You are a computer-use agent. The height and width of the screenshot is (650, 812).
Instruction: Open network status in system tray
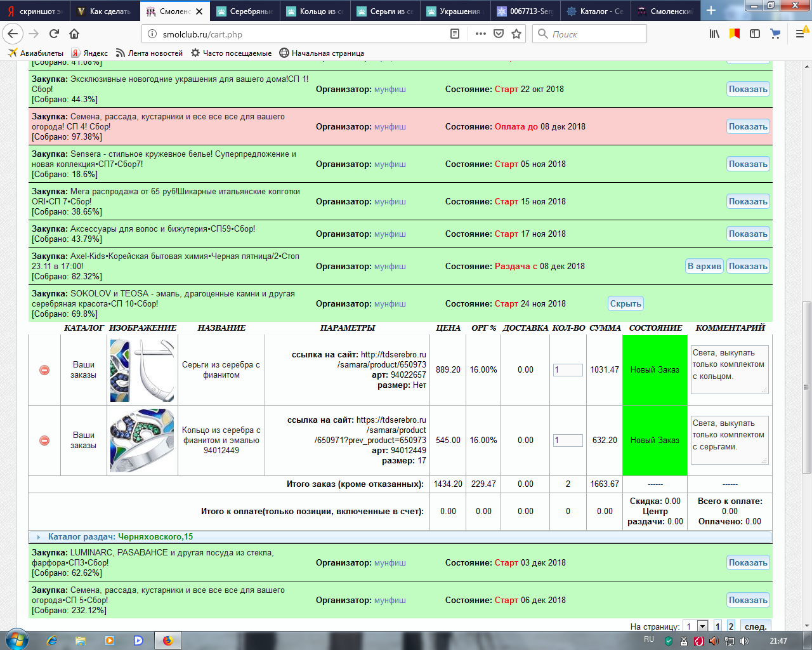click(x=729, y=641)
